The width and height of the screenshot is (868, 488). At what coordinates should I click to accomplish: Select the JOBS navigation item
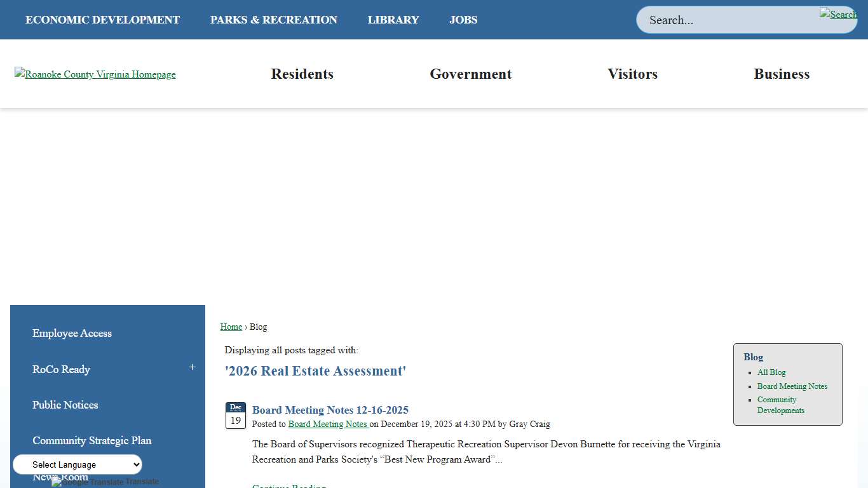pyautogui.click(x=463, y=20)
